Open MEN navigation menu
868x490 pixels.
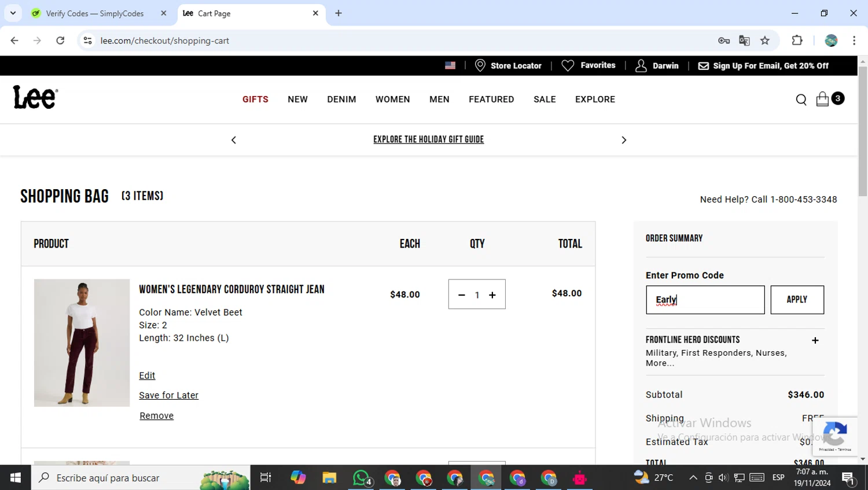pos(439,100)
